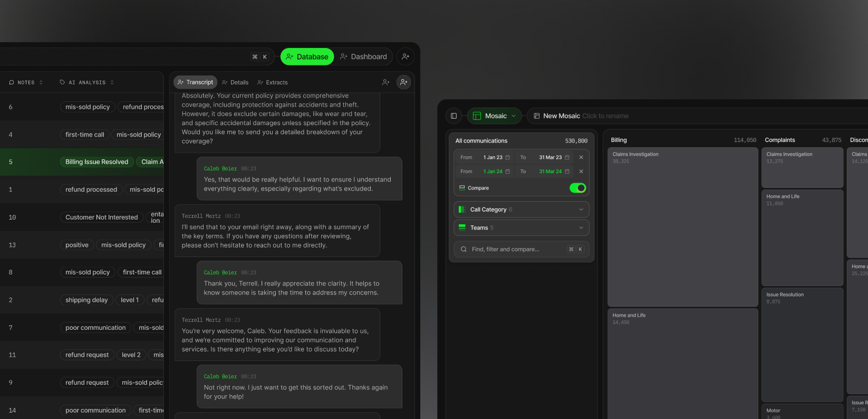Screen dimensions: 868x419
Task: Click the New Mosaic tab title to rename
Action: 562,116
